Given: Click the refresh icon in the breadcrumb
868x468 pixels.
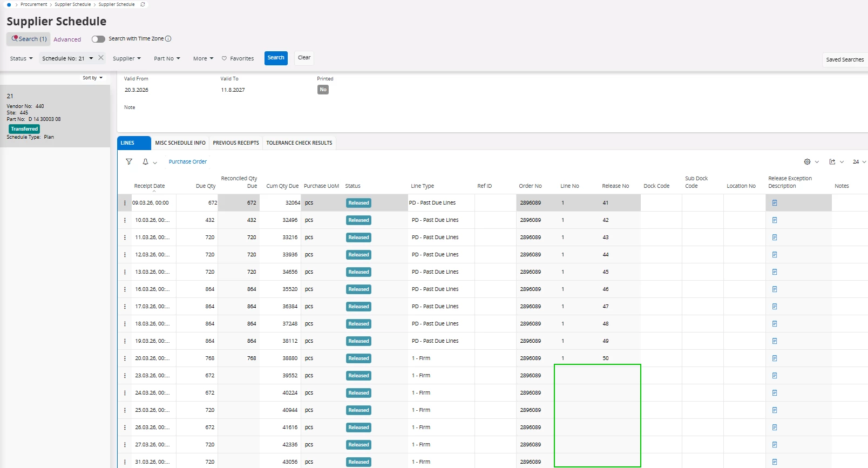Looking at the screenshot, I should click(x=143, y=4).
